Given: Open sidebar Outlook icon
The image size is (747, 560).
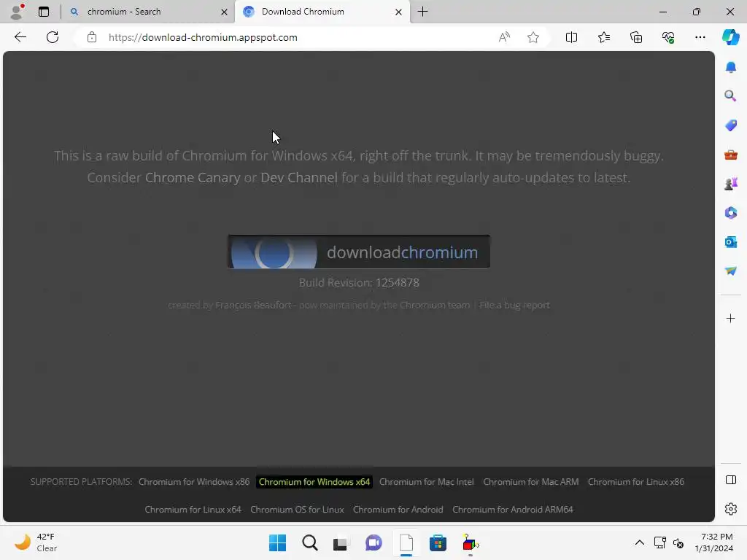Looking at the screenshot, I should point(730,242).
